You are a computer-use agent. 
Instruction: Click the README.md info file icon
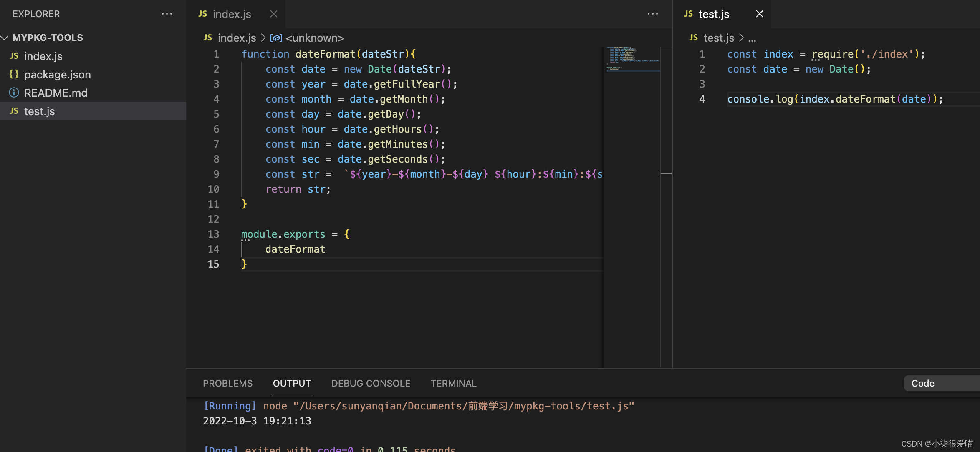point(14,93)
